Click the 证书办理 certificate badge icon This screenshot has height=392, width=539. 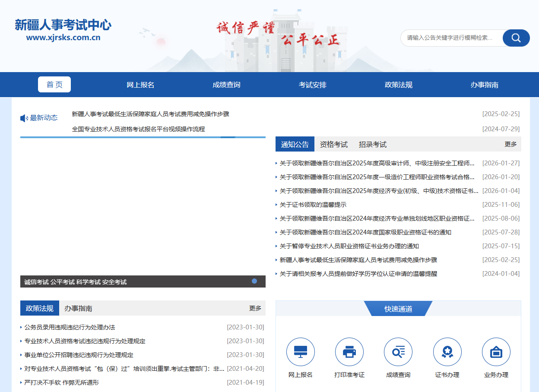coord(447,352)
